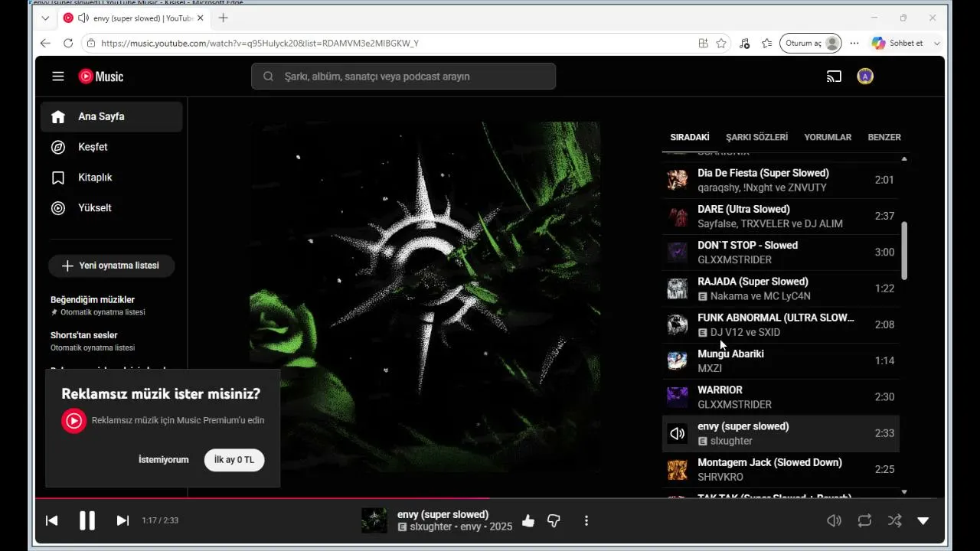Switch to the SIRADAKİ tab

pos(690,138)
